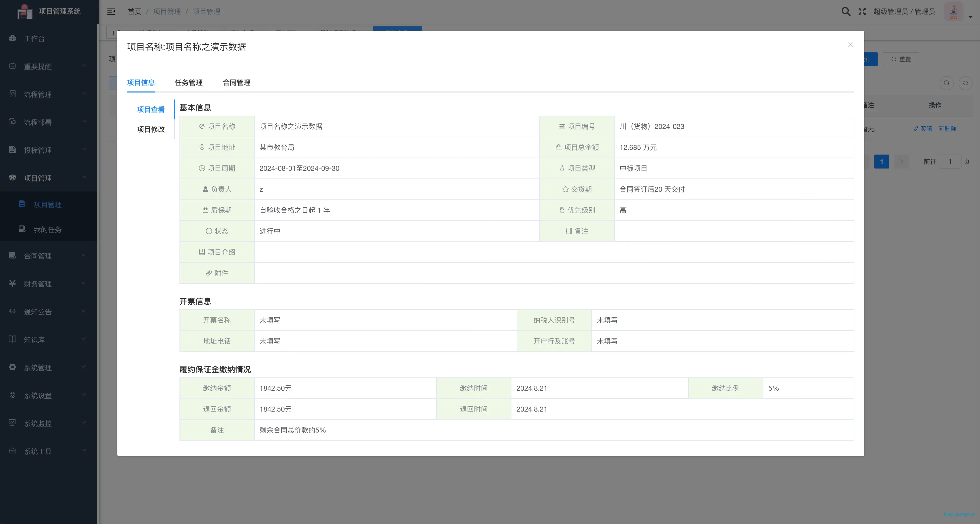Click the 前往 page number input
Image resolution: width=980 pixels, height=524 pixels.
coord(950,161)
